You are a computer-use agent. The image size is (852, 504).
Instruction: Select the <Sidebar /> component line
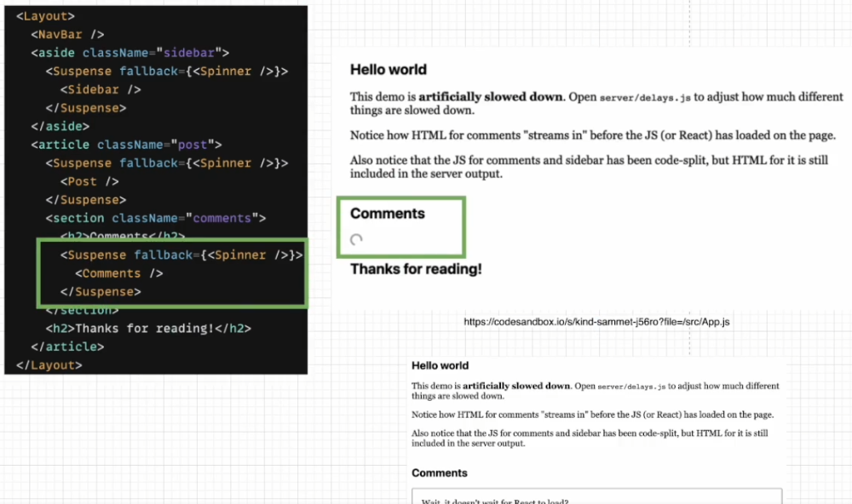tap(101, 89)
